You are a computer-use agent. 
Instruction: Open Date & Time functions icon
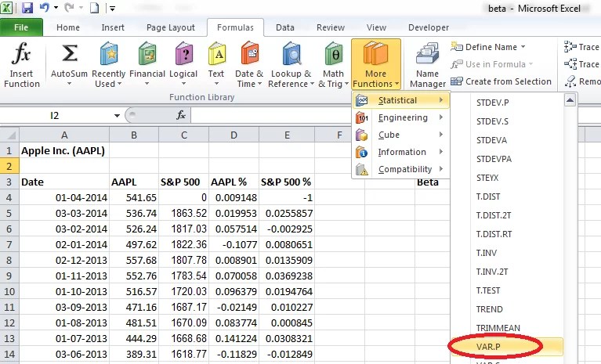pos(250,54)
